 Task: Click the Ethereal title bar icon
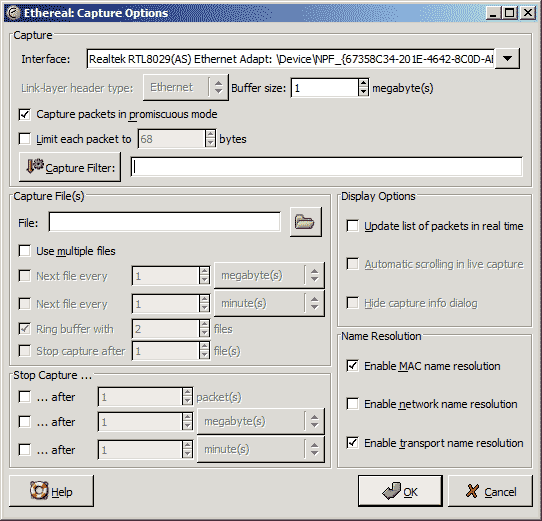[x=14, y=13]
